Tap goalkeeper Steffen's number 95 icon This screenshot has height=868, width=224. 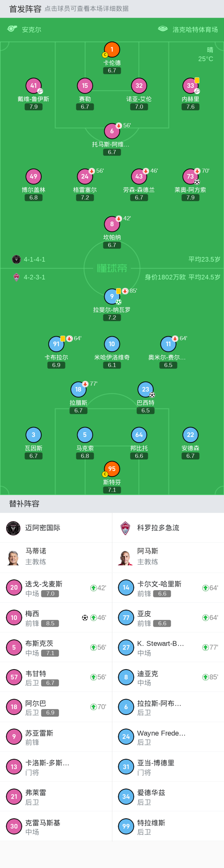pos(112,469)
